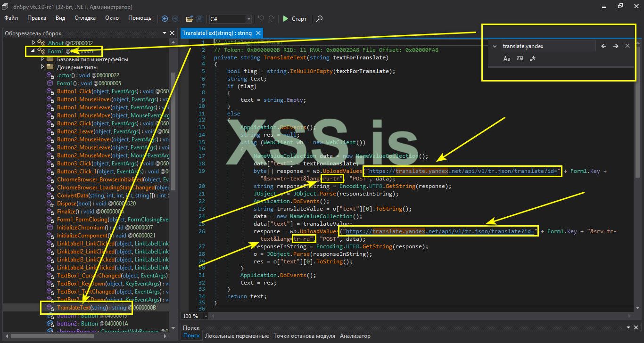Open the Отладка menu

coord(85,18)
